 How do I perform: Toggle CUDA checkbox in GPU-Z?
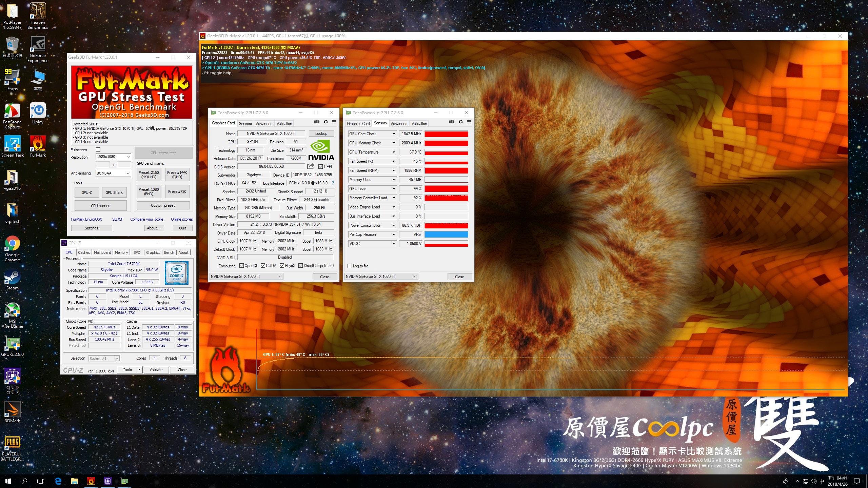tap(263, 266)
